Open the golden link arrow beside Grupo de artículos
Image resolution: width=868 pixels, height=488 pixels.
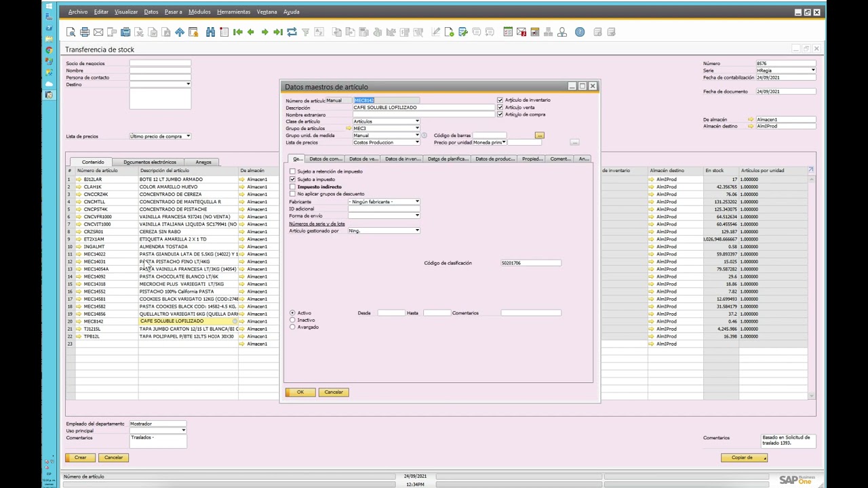(x=349, y=128)
